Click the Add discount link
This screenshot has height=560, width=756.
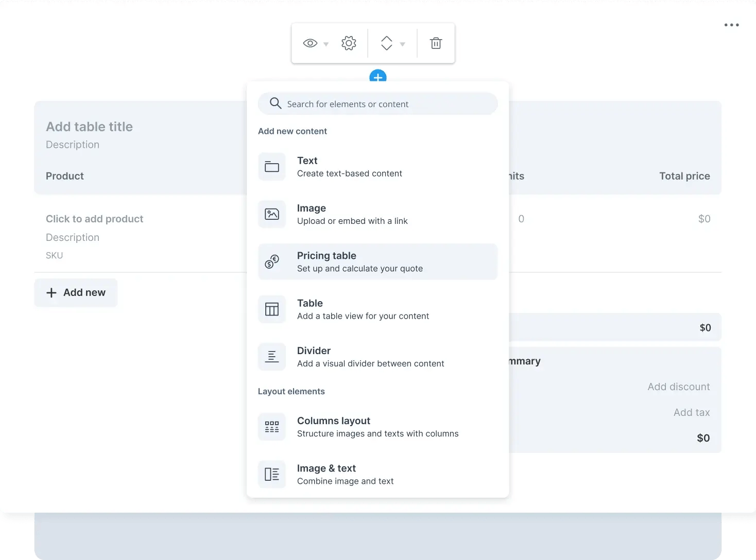[678, 387]
